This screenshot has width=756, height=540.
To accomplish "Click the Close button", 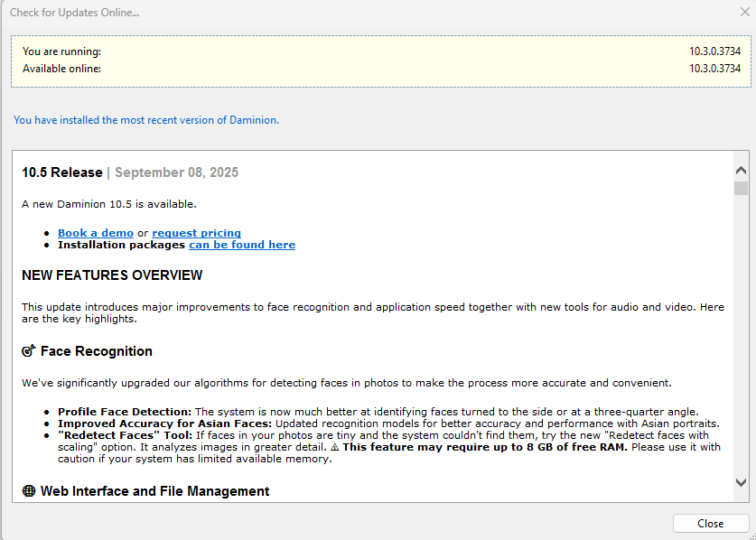I will (711, 523).
